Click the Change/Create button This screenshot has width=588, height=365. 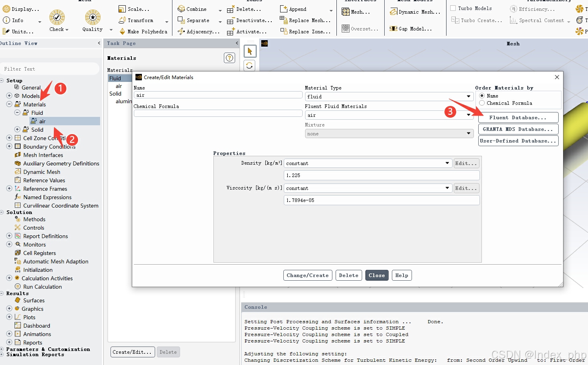307,275
